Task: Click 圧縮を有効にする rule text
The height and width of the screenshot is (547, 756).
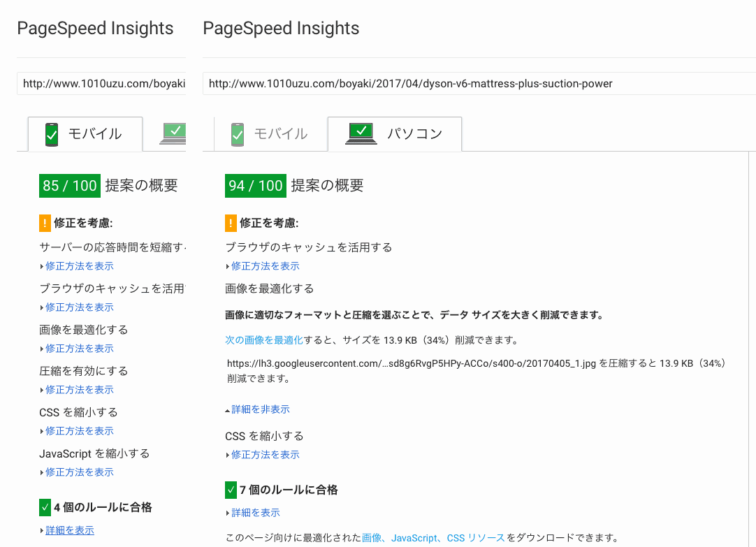Action: (84, 371)
